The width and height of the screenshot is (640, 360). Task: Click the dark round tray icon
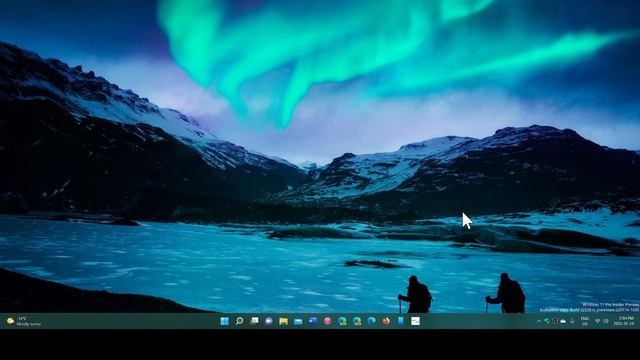click(555, 322)
